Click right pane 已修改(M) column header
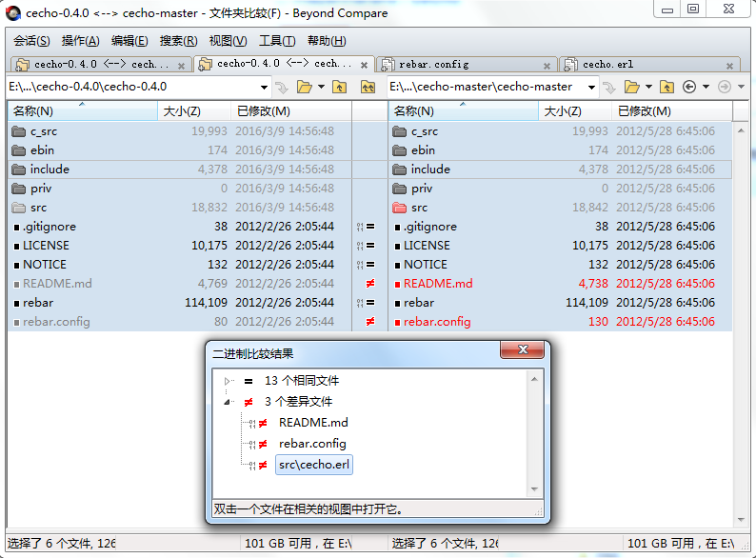 (x=671, y=111)
